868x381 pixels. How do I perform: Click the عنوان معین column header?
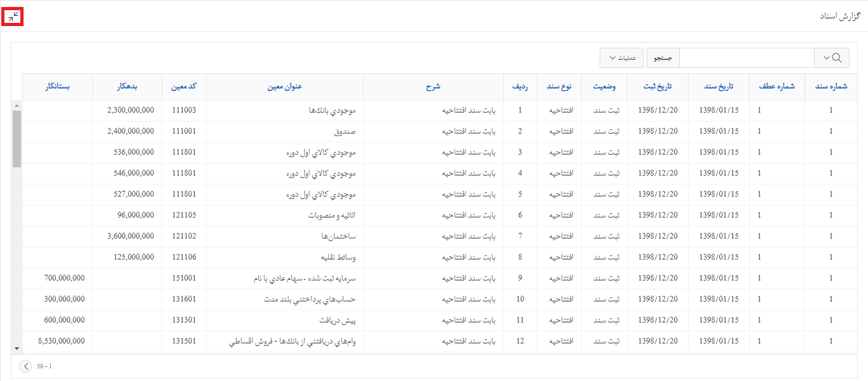pos(285,87)
